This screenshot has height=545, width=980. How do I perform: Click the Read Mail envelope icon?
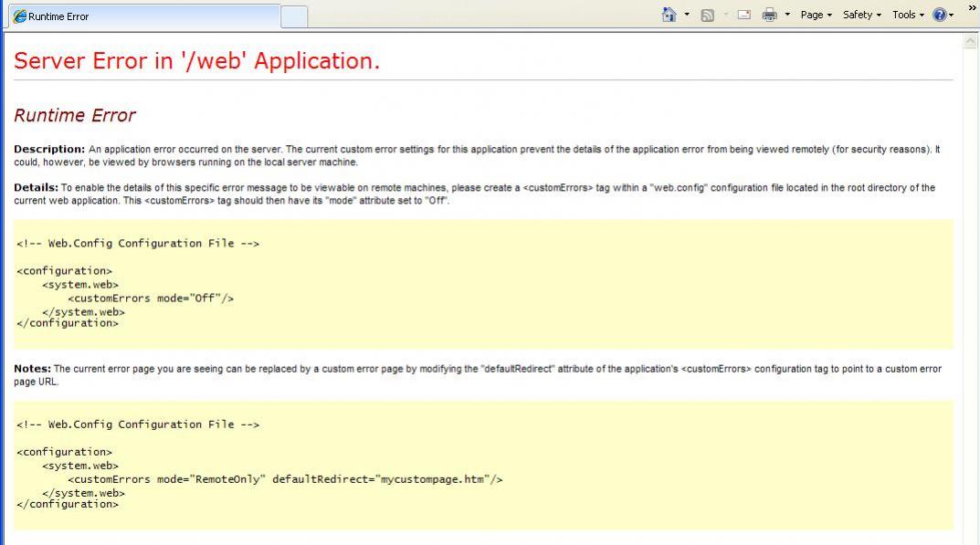pyautogui.click(x=743, y=15)
